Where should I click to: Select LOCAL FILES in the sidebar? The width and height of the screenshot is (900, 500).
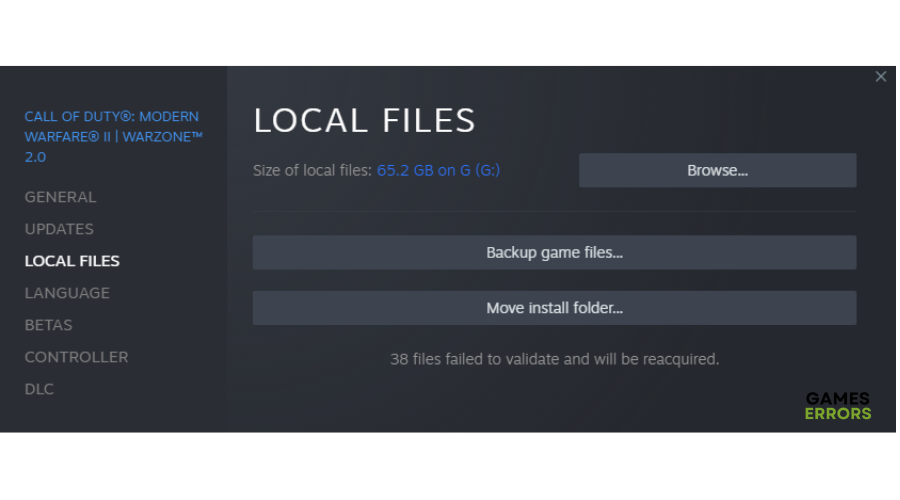tap(72, 261)
